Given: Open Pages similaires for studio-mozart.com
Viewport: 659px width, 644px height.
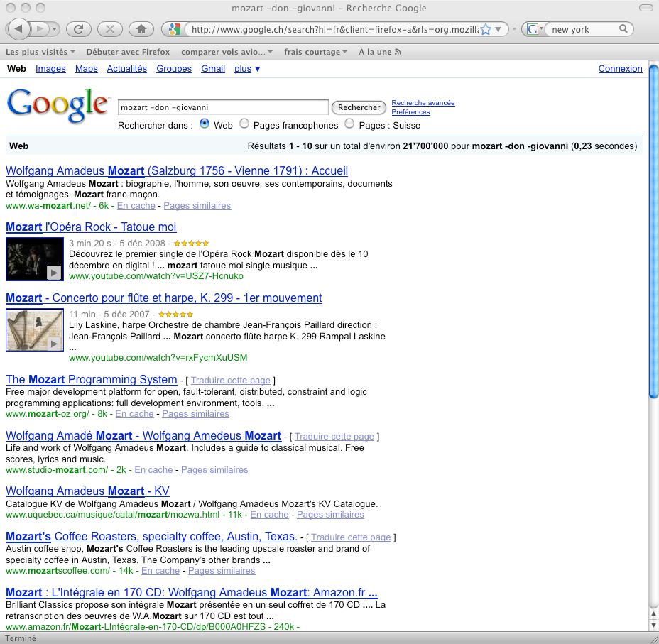Looking at the screenshot, I should (x=214, y=469).
